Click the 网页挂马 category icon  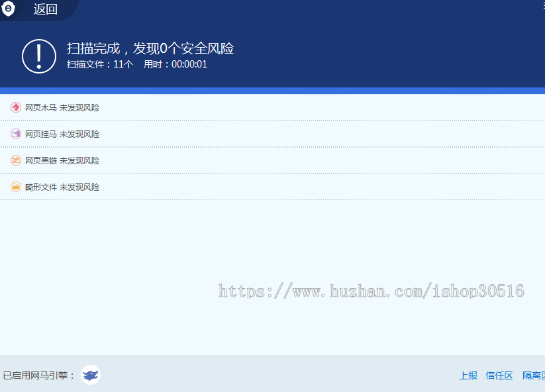click(x=16, y=133)
